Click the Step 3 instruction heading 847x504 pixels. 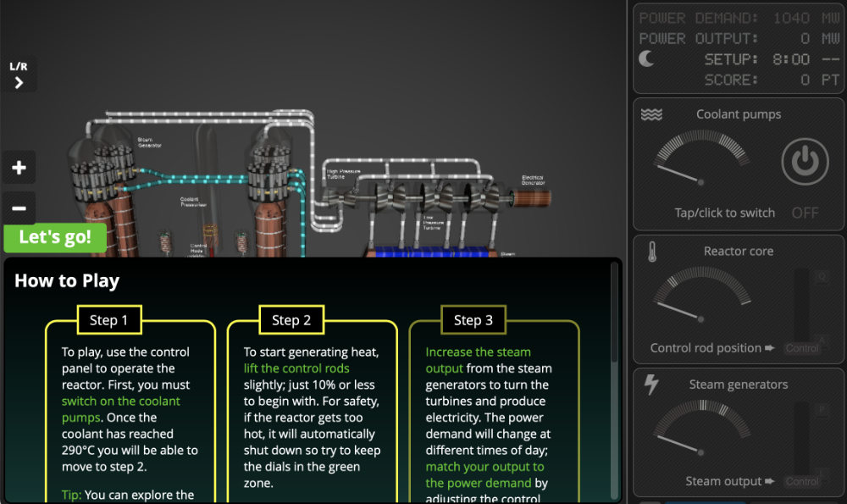473,319
